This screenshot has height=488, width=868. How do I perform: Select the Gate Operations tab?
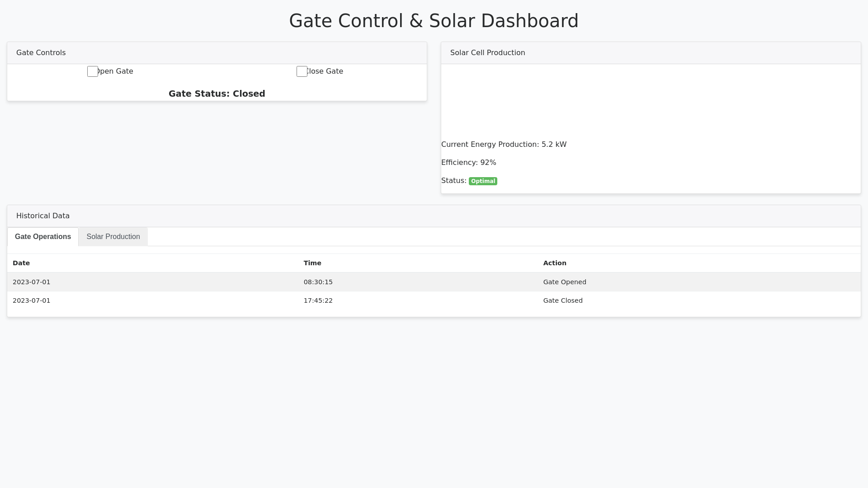(43, 236)
